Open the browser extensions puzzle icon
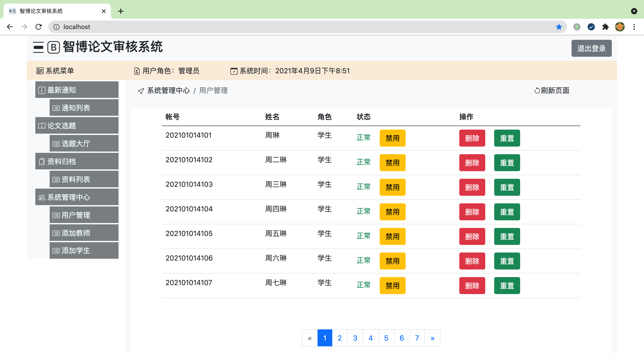The image size is (644, 362). [x=605, y=27]
